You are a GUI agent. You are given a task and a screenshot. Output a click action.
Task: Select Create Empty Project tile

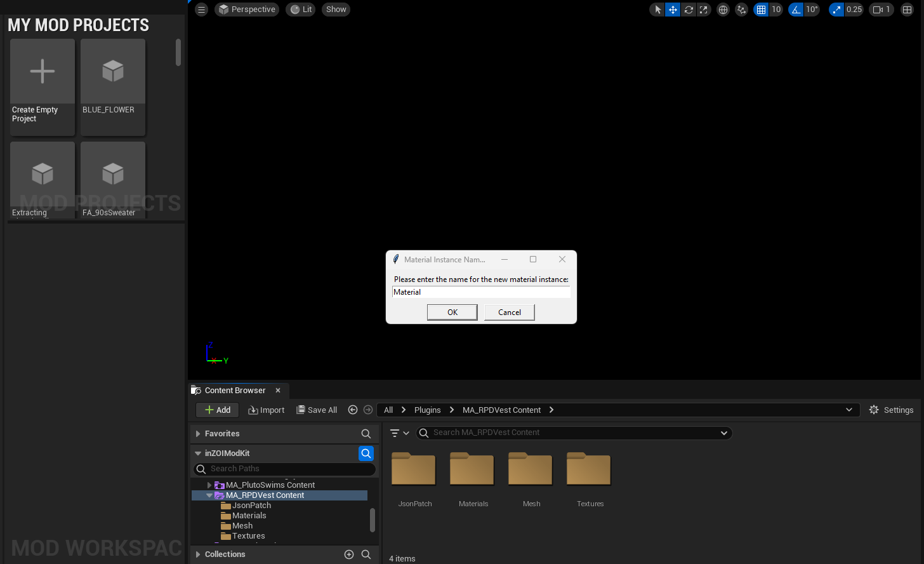coord(43,87)
